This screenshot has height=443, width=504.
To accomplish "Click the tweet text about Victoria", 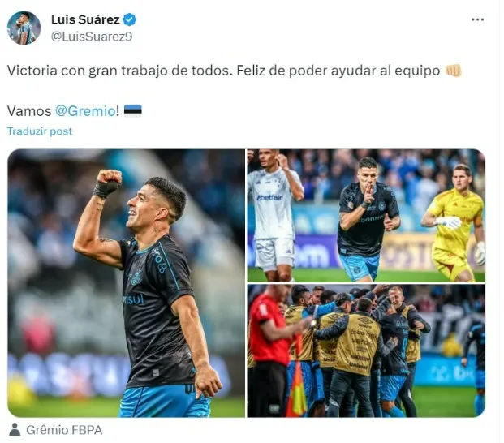I will click(x=223, y=71).
